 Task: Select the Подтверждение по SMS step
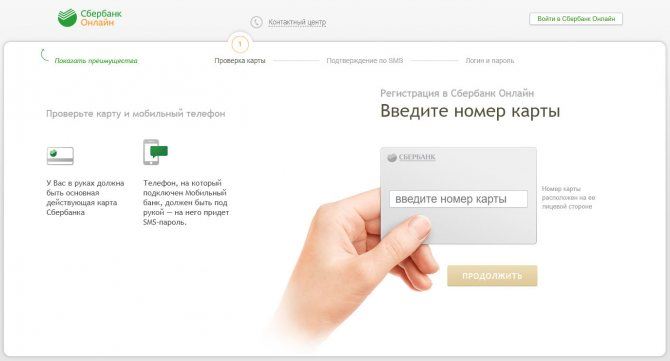tap(364, 61)
